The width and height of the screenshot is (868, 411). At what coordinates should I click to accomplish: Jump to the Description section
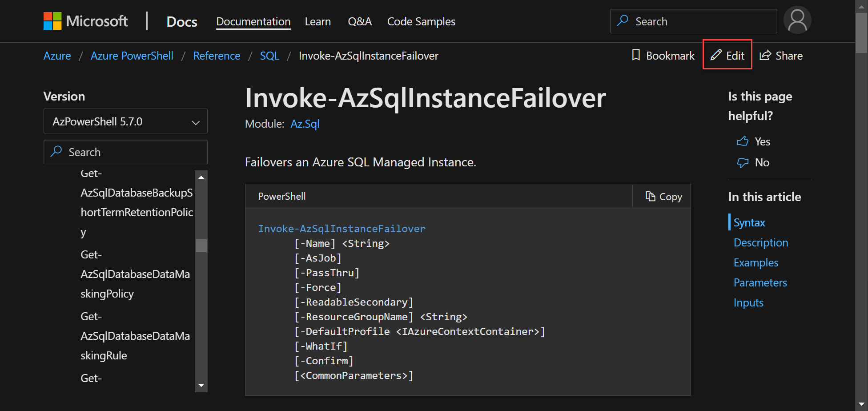[x=760, y=242]
